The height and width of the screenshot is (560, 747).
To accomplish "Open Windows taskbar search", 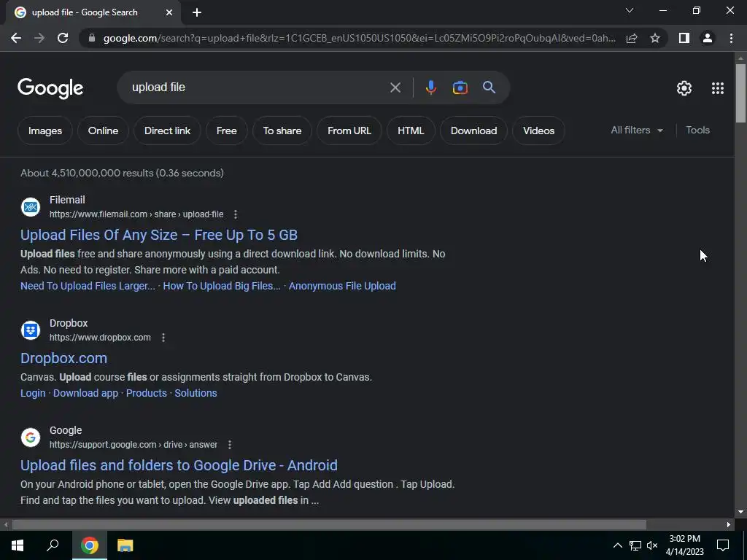I will click(x=53, y=545).
